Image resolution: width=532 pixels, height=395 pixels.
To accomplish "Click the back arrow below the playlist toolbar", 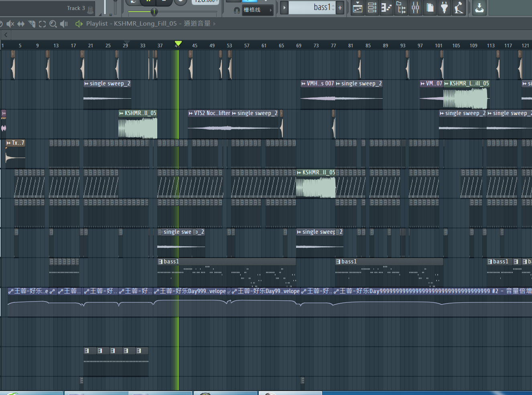I will pyautogui.click(x=6, y=35).
